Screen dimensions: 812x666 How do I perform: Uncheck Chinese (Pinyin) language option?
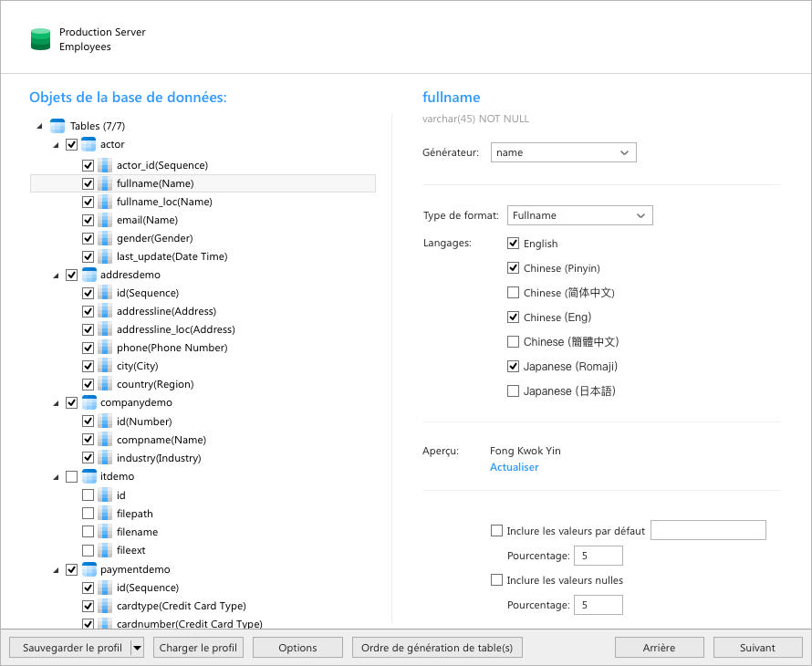[x=513, y=267]
